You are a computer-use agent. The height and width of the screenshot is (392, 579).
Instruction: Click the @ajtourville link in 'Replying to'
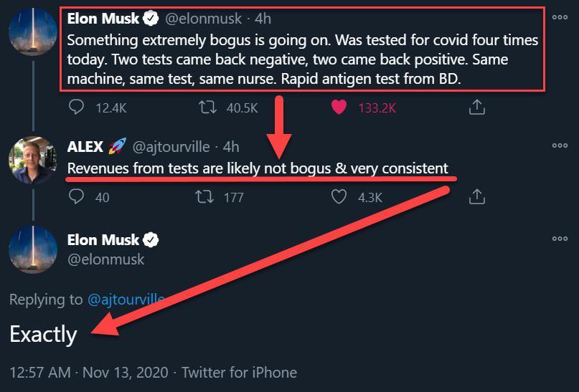[x=126, y=300]
